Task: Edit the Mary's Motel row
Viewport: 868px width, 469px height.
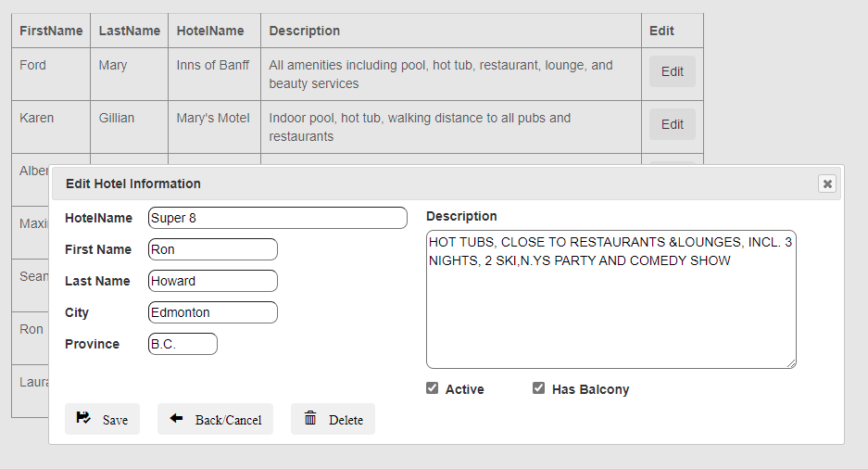Action: point(672,124)
